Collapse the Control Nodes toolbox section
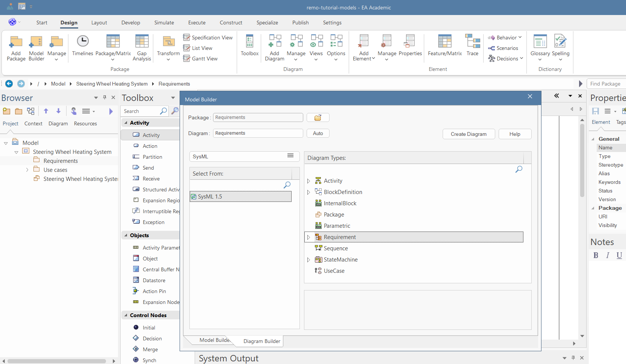626x364 pixels. [126, 316]
